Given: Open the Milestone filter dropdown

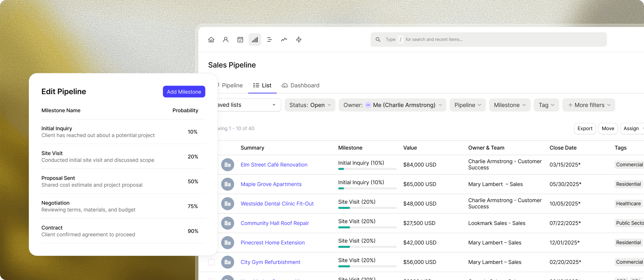Looking at the screenshot, I should [x=509, y=105].
